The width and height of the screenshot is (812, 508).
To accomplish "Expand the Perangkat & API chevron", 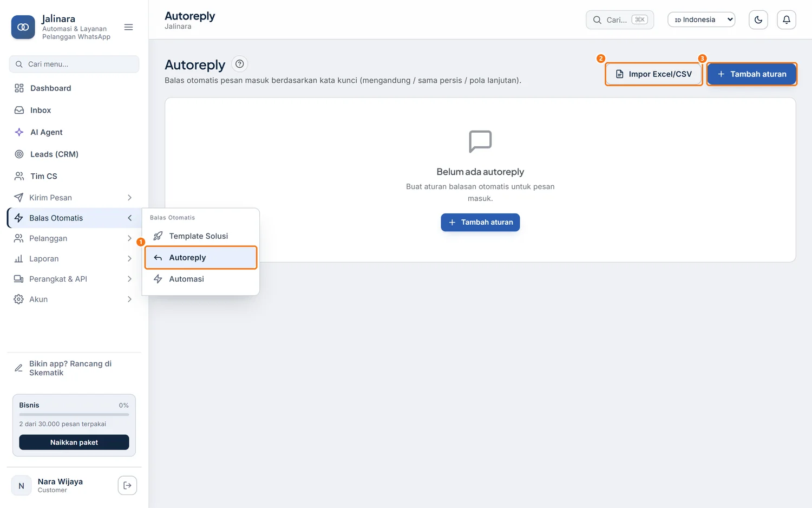I will click(129, 279).
